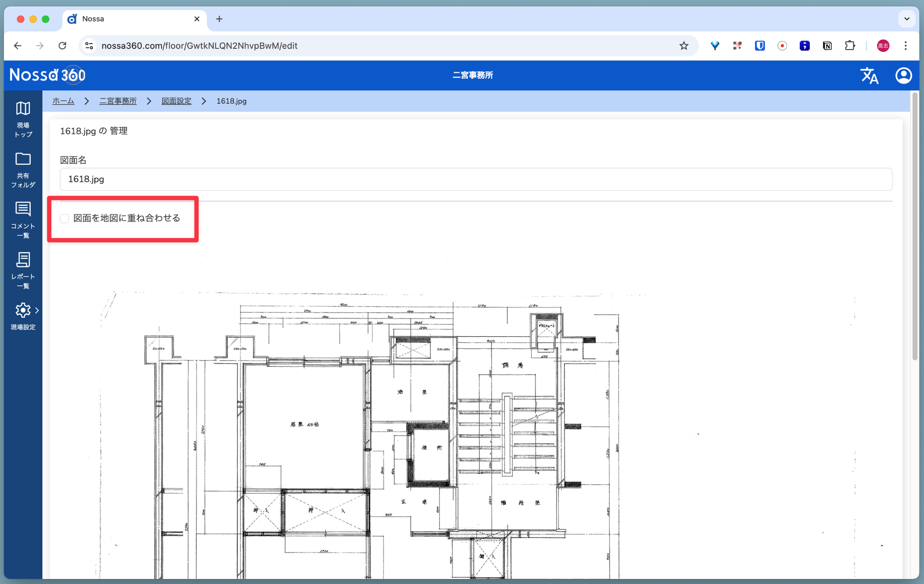This screenshot has height=584, width=924.
Task: Click the Nossa 360 logo
Action: click(47, 75)
